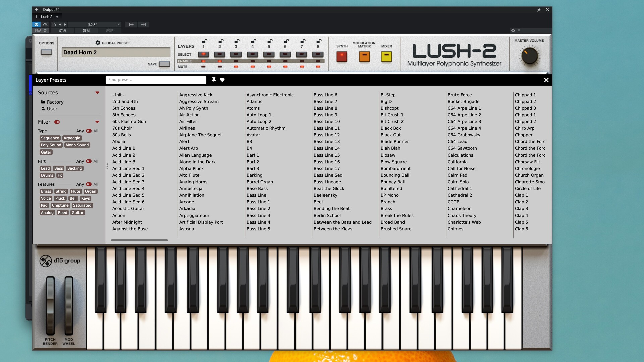This screenshot has height=362, width=644.
Task: Open the red SYNTH panel button
Action: pos(342,56)
